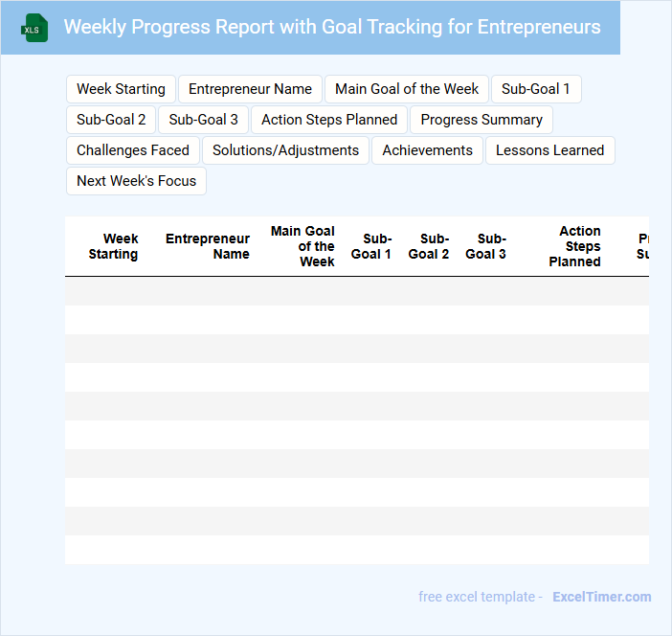
Task: Click the Solutions/Adjustments tag
Action: tap(285, 150)
